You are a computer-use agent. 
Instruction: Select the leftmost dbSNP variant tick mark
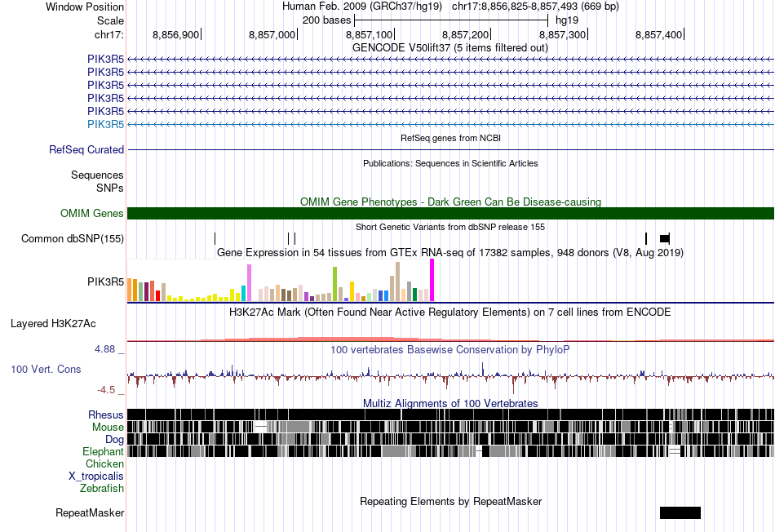click(215, 239)
